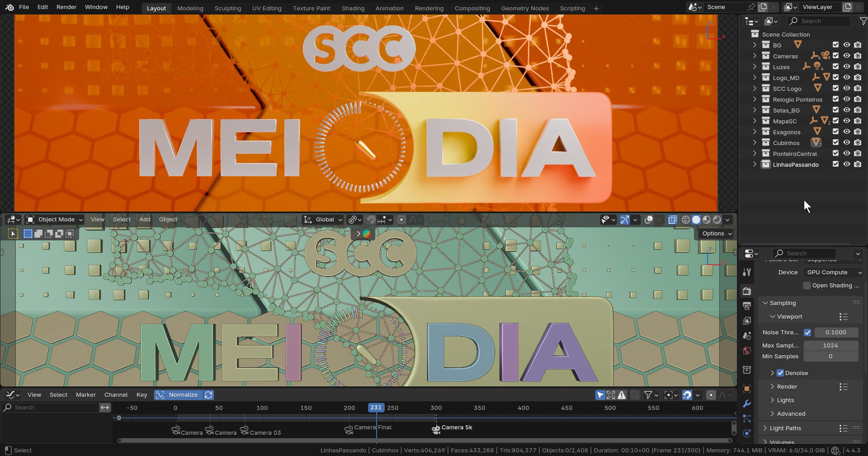Switch to the Compositing workspace tab
868x456 pixels.
[472, 8]
